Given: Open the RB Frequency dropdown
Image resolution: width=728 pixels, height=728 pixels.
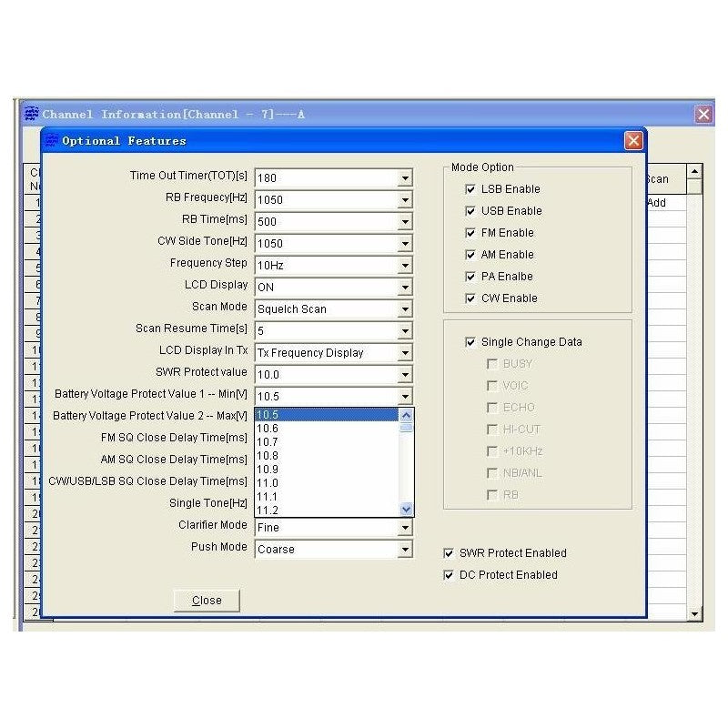Looking at the screenshot, I should click(404, 199).
